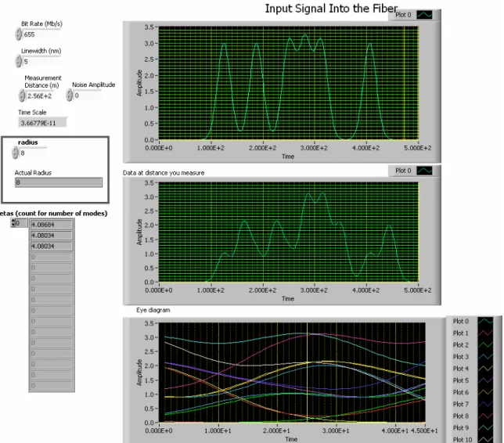Click the yellow cursor line in Input Signal graph
504x443 pixels.
[404, 83]
